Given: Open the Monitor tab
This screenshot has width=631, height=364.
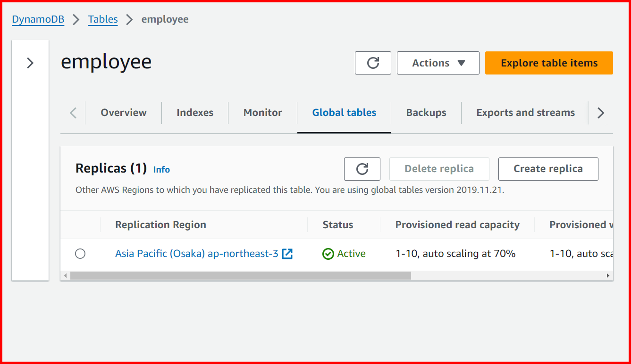Looking at the screenshot, I should 262,113.
